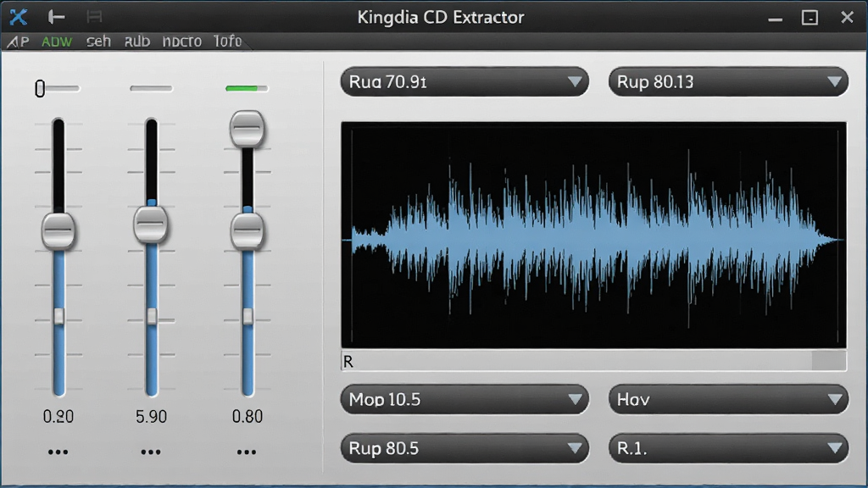Open the Rup 80.13 dropdown
This screenshot has height=488, width=868.
point(728,82)
